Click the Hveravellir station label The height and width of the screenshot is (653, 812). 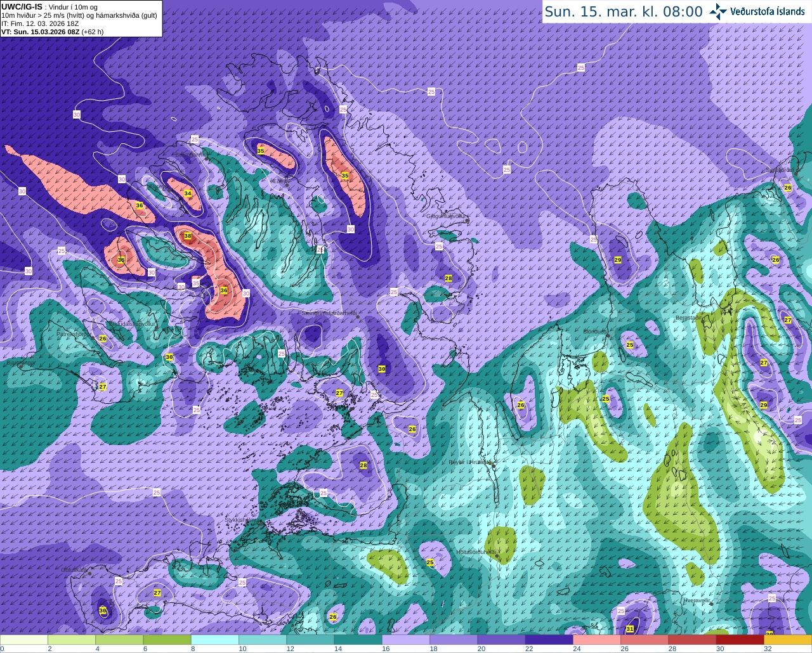click(x=696, y=599)
